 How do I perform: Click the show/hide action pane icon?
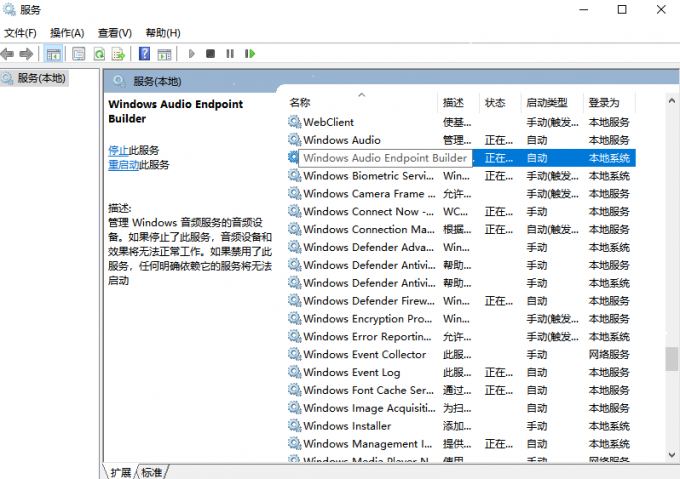164,54
